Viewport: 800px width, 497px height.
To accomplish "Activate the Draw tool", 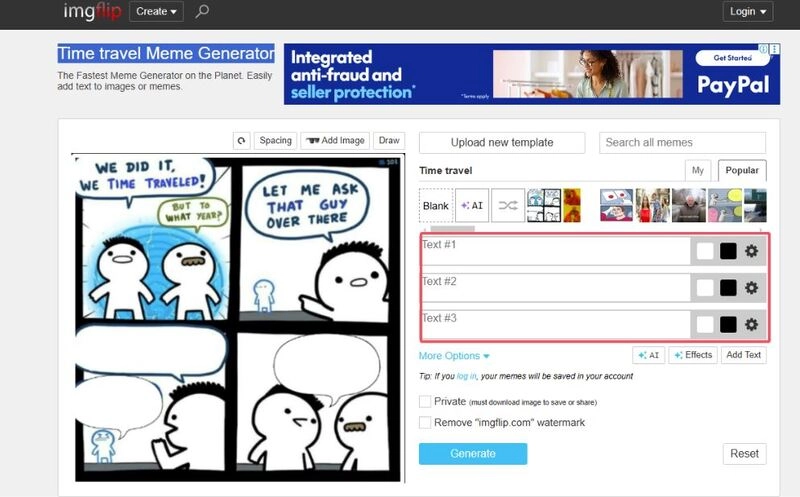I will pos(389,140).
